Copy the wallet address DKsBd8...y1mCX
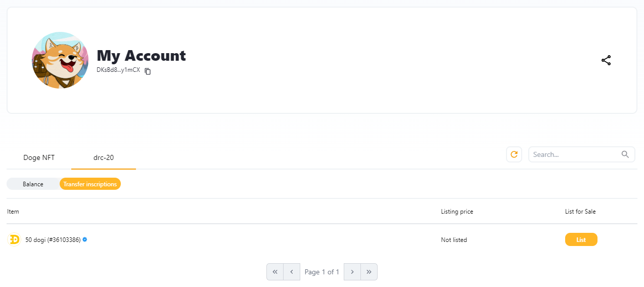644x287 pixels. pos(148,71)
